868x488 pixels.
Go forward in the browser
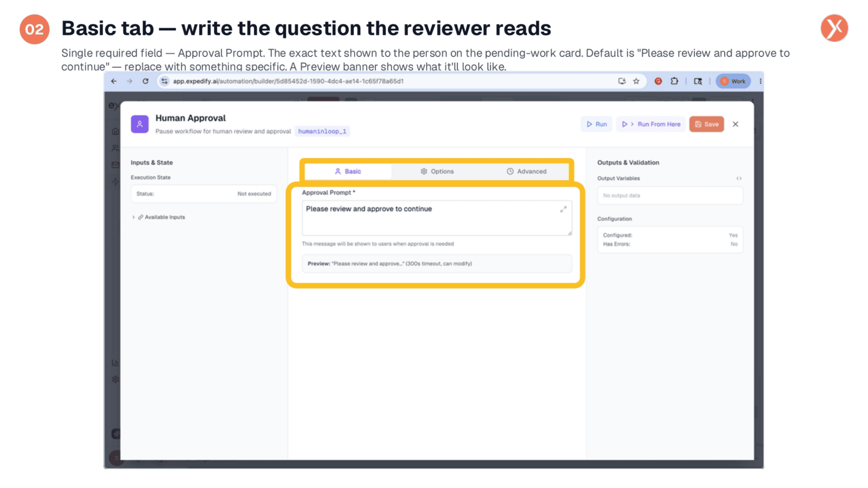tap(130, 81)
